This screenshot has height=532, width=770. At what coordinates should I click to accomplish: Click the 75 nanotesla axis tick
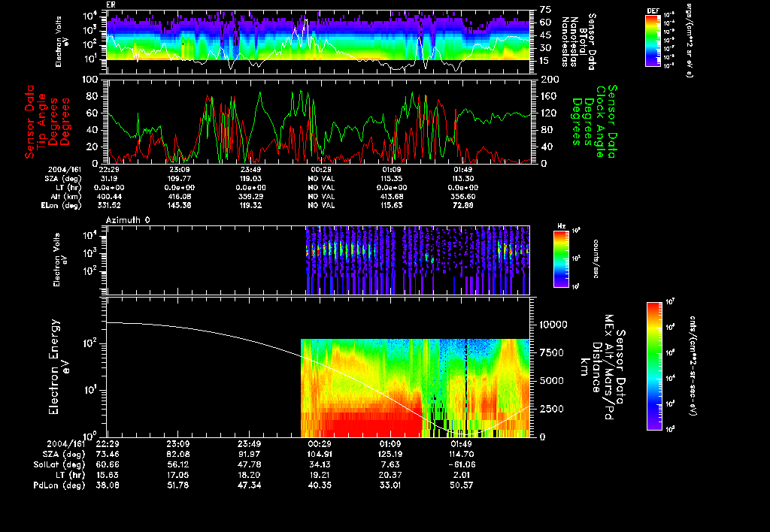(x=546, y=9)
